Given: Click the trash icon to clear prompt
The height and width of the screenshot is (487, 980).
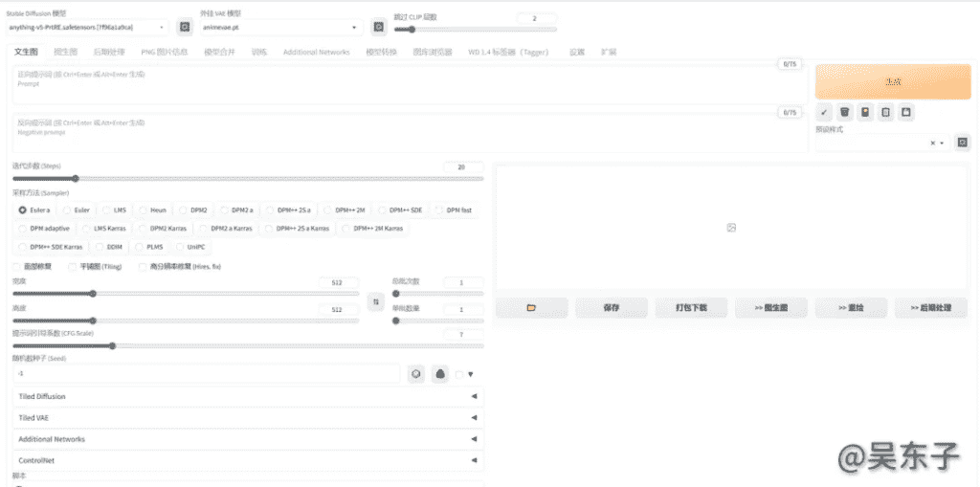Looking at the screenshot, I should (845, 112).
